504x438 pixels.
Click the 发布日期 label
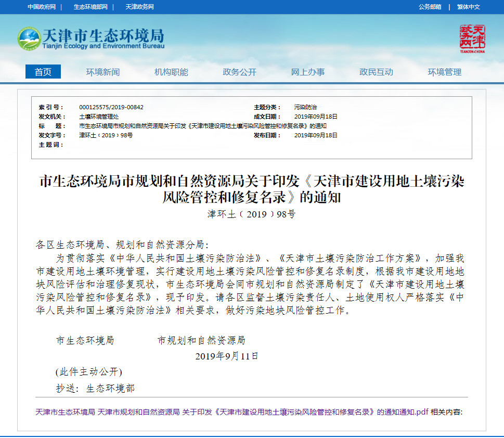pos(267,135)
